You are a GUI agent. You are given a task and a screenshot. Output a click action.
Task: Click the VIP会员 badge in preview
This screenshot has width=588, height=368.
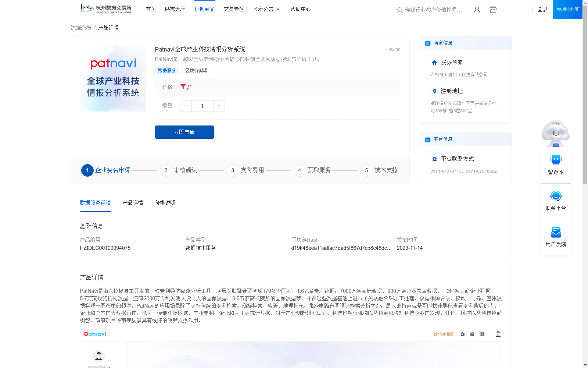[x=444, y=334]
